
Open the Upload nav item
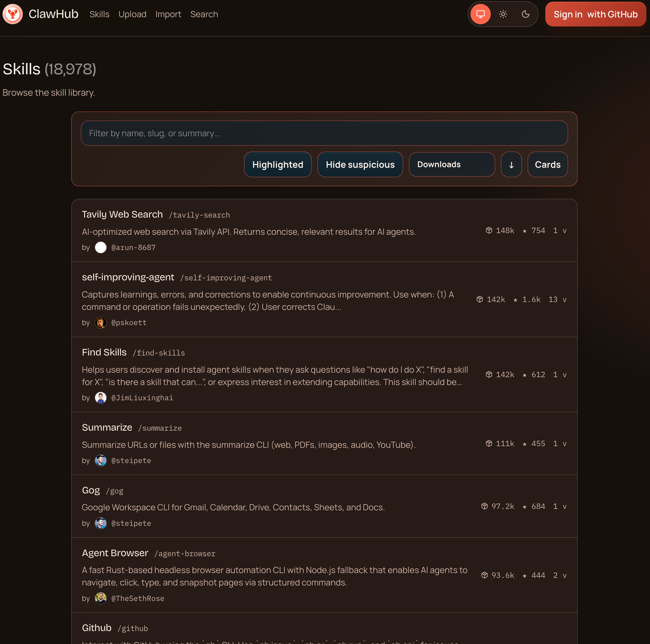(132, 14)
